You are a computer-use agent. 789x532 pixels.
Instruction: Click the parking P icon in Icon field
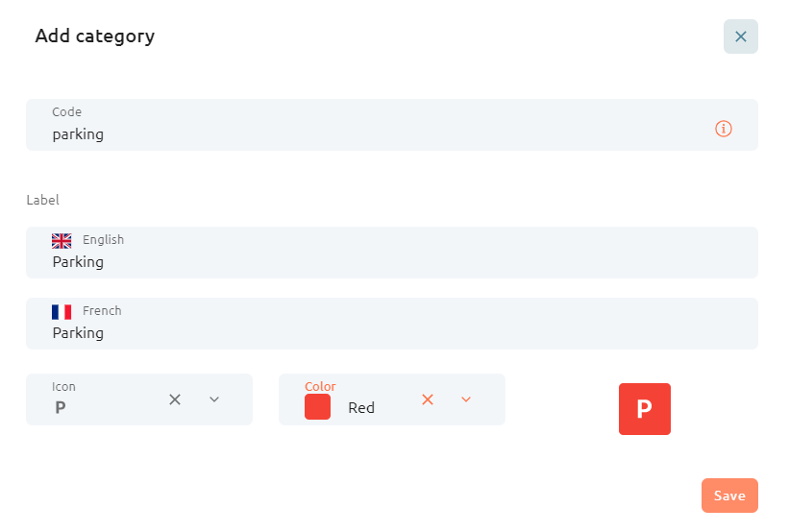tap(60, 407)
